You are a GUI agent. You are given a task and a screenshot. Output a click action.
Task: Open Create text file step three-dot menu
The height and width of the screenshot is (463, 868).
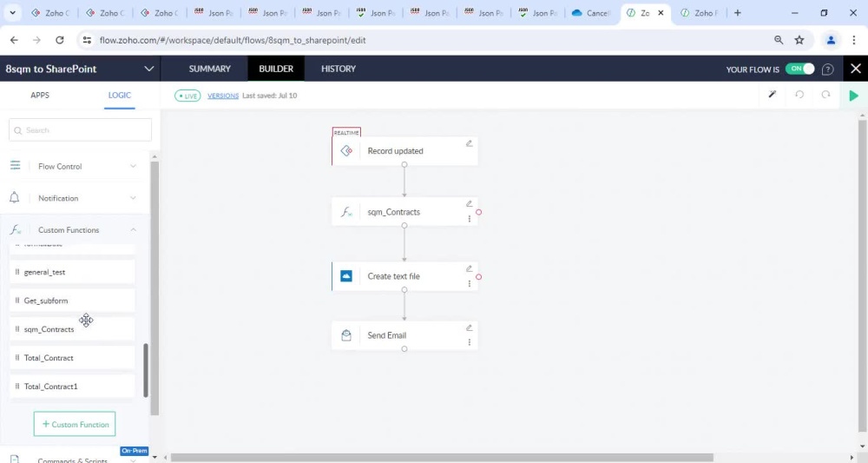469,283
